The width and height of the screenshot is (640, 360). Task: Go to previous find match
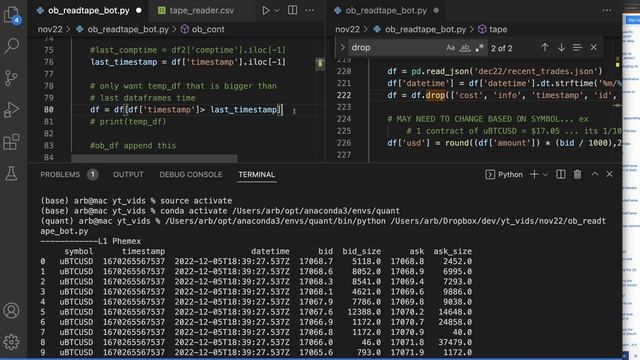(x=545, y=48)
